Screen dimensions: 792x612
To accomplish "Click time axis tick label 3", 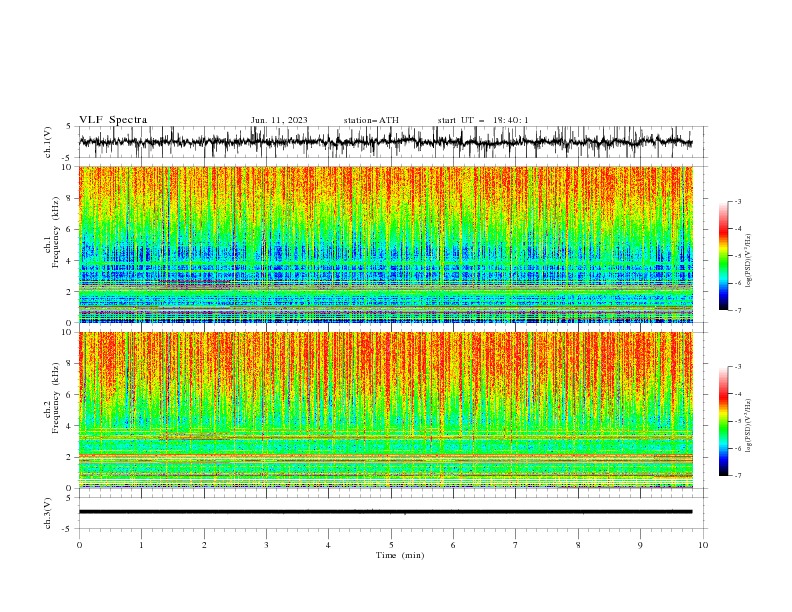I will tap(266, 545).
